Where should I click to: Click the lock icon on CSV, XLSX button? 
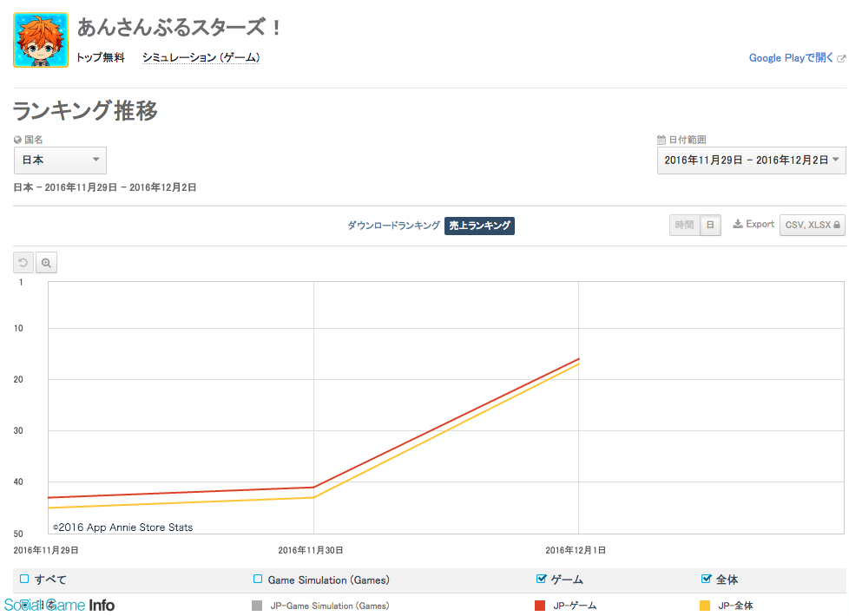[x=837, y=225]
